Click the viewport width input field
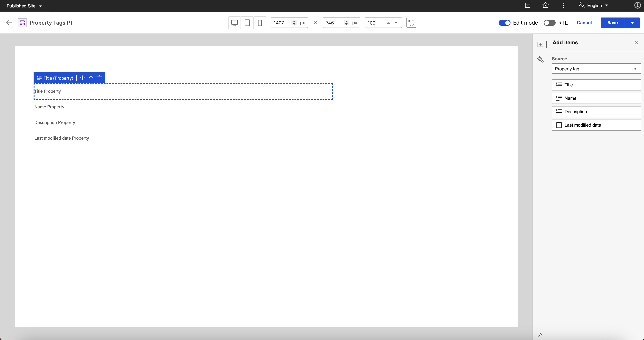 (x=281, y=23)
